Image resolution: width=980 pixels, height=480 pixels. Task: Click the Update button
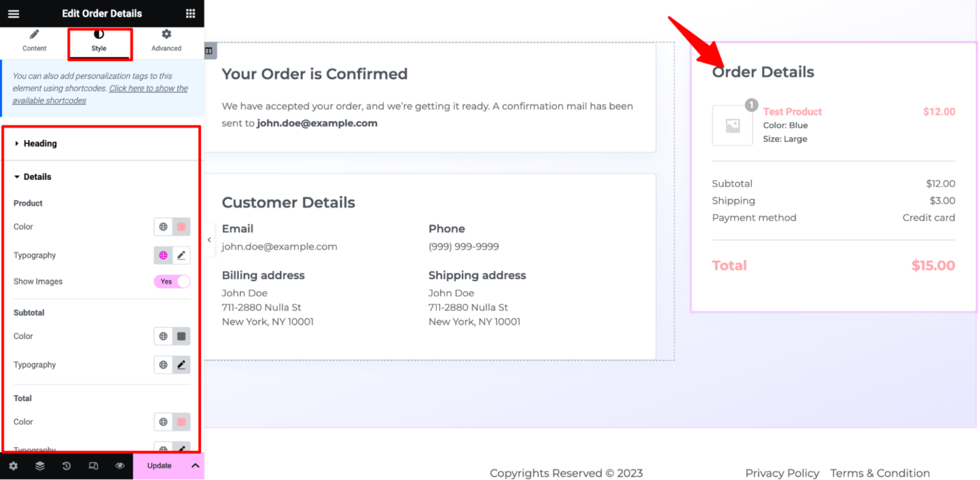159,466
